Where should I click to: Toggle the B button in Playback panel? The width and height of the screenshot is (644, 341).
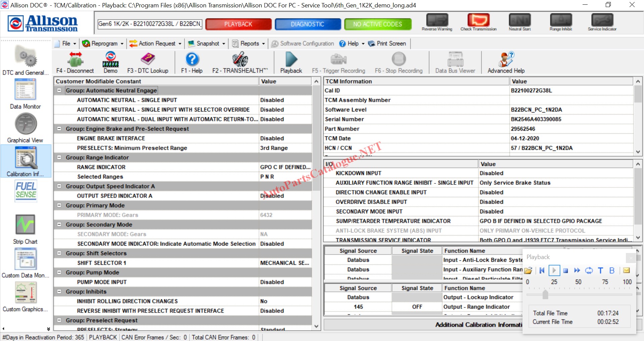click(612, 270)
